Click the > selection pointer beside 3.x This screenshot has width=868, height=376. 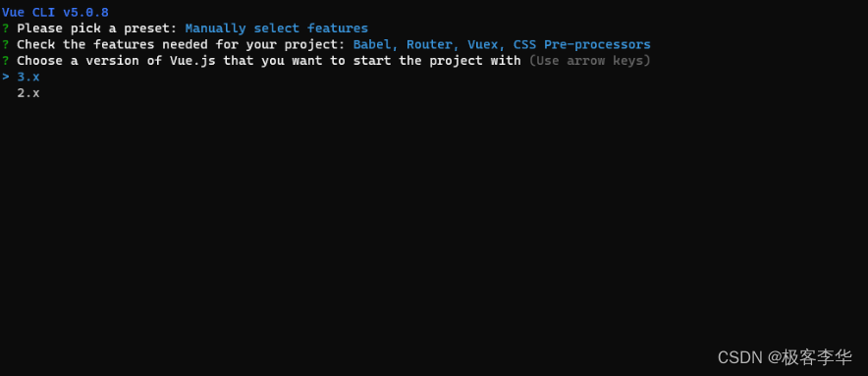coord(6,77)
